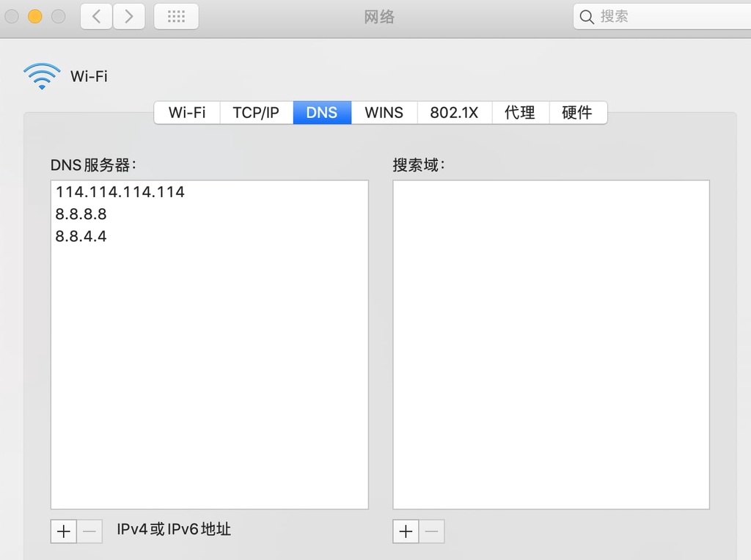Open the WINS tab
The width and height of the screenshot is (751, 560).
coord(384,112)
